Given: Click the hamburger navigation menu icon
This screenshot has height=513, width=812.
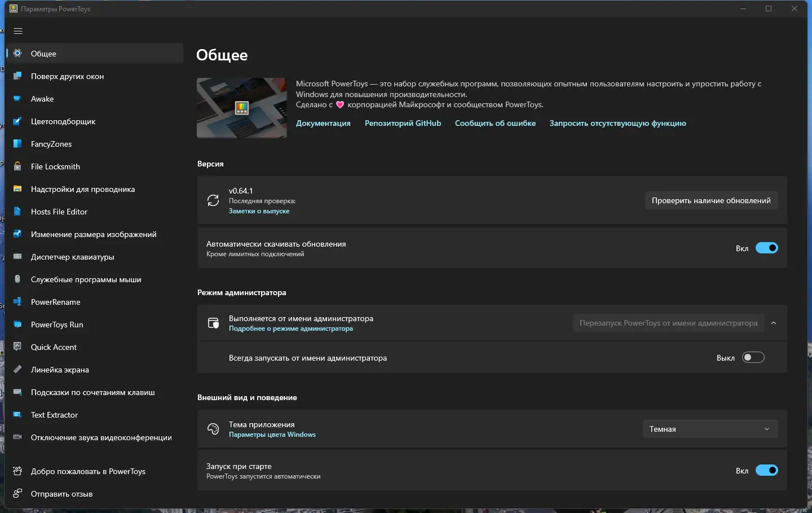Looking at the screenshot, I should 18,31.
